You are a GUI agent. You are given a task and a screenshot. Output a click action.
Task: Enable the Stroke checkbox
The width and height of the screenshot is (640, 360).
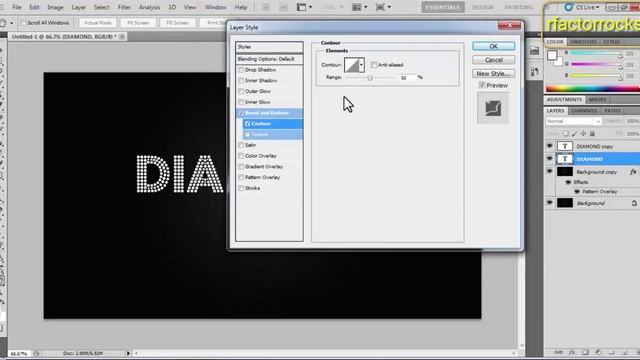[241, 188]
